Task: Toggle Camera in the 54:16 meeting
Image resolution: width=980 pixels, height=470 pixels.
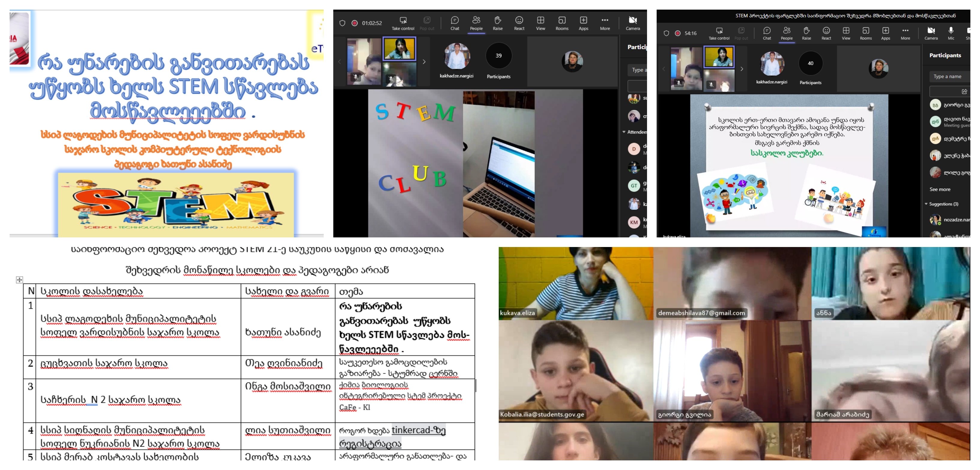Action: point(931,33)
